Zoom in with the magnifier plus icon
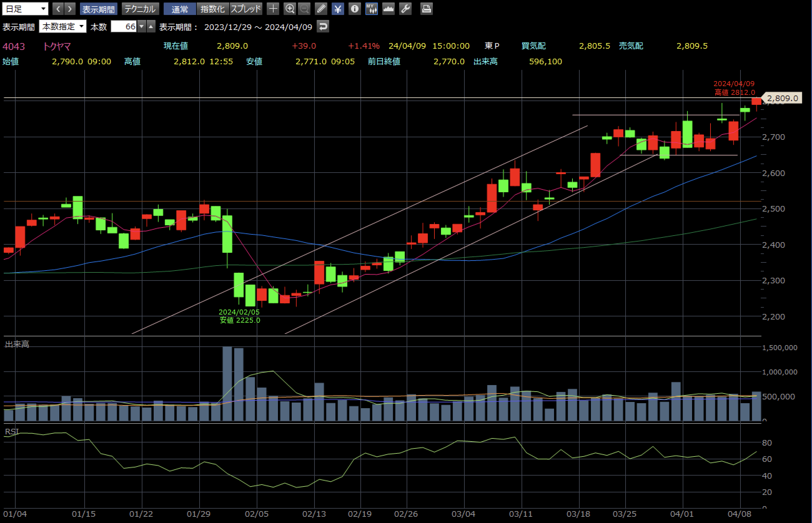 (x=290, y=9)
